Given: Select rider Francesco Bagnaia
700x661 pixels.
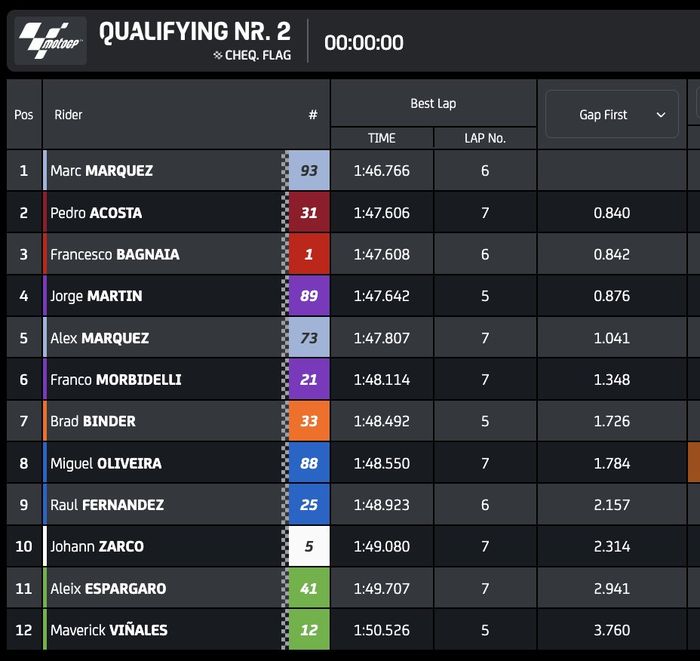Looking at the screenshot, I should (115, 255).
